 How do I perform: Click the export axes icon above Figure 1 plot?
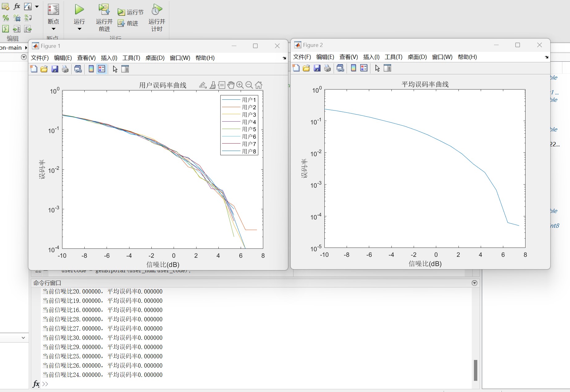pyautogui.click(x=203, y=85)
